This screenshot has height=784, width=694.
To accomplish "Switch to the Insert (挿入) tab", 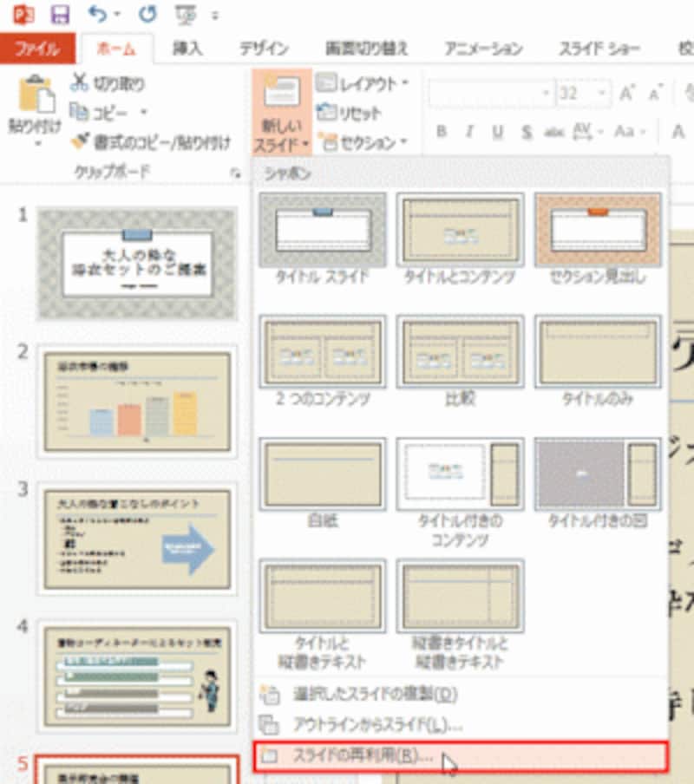I will [x=187, y=48].
